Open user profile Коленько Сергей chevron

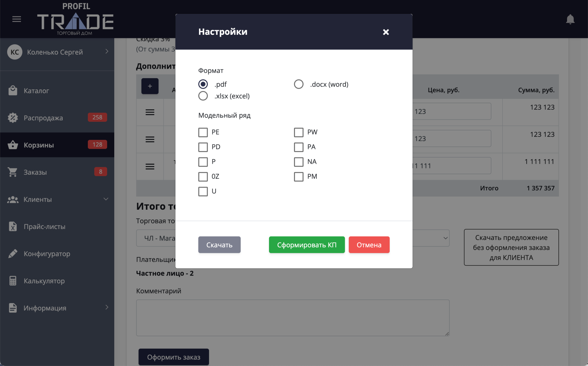coord(107,51)
